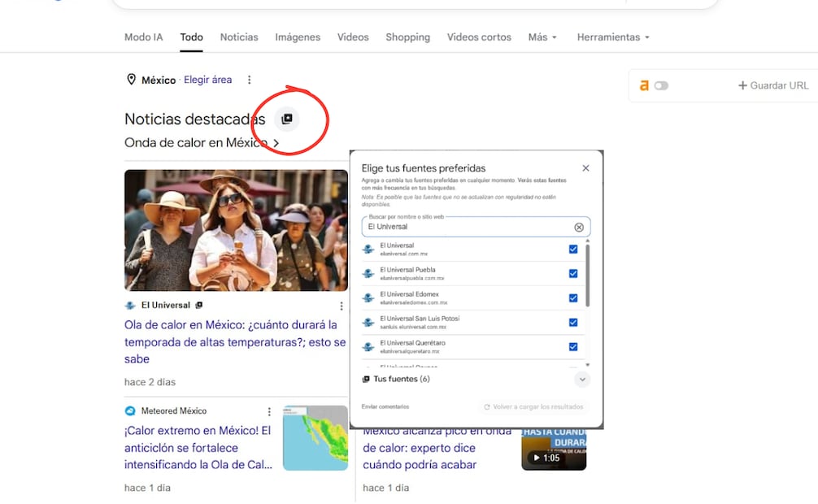818x504 pixels.
Task: Click the El Universal Puebla logo icon
Action: coord(368,273)
